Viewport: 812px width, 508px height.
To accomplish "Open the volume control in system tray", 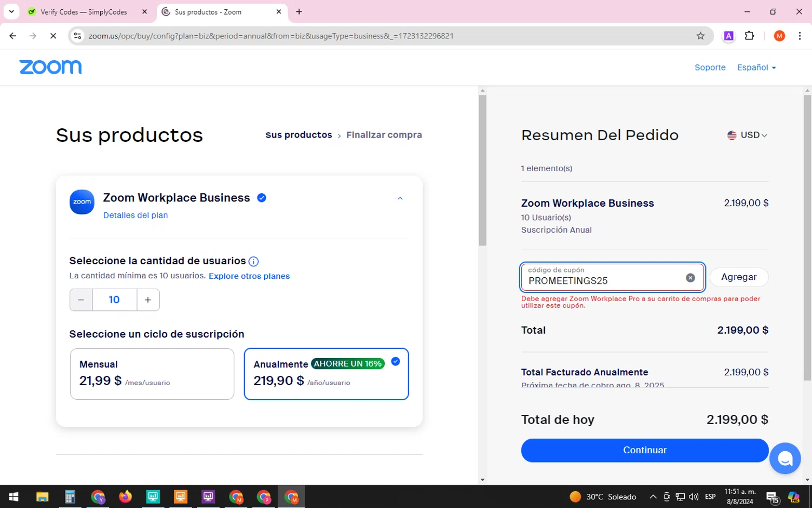I will (694, 497).
